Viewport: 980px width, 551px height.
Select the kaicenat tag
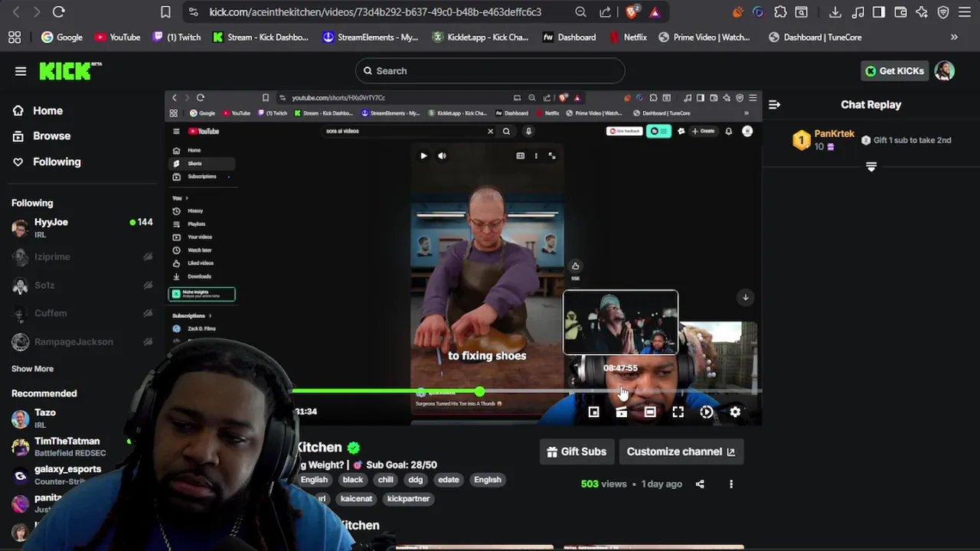[356, 498]
